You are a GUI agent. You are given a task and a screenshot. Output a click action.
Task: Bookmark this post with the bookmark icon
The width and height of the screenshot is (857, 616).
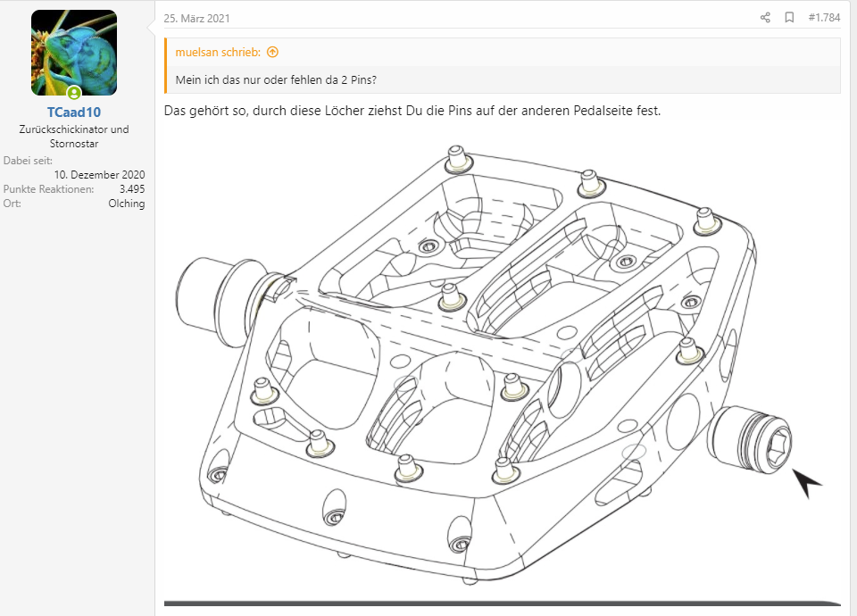(x=789, y=18)
